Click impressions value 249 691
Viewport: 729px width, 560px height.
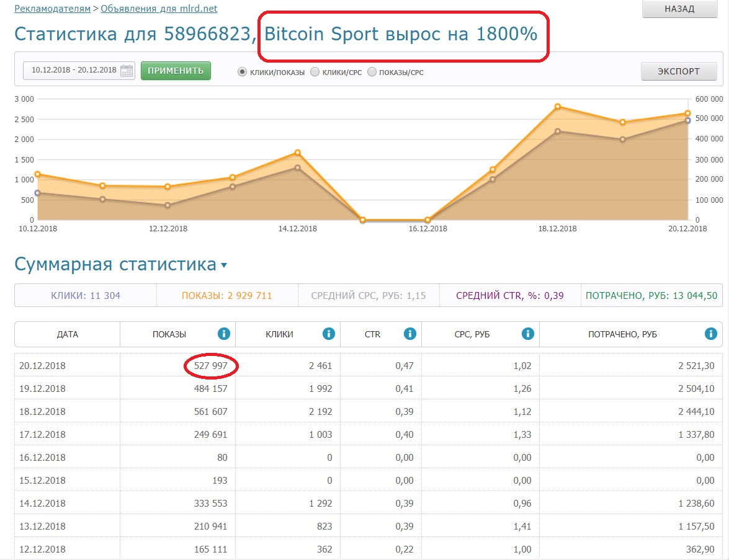(210, 435)
